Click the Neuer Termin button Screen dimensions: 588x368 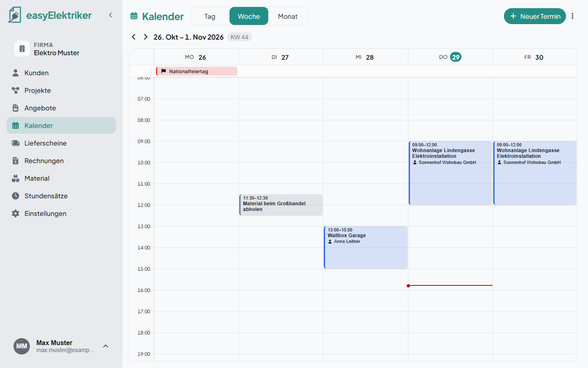[535, 16]
